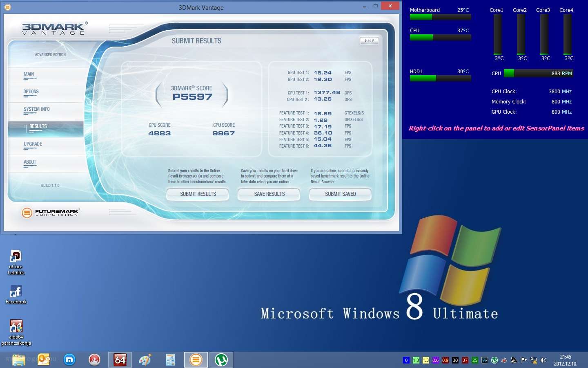The image size is (588, 368).
Task: Click the HDD1 temperature bar in SensorPanel
Action: [440, 79]
